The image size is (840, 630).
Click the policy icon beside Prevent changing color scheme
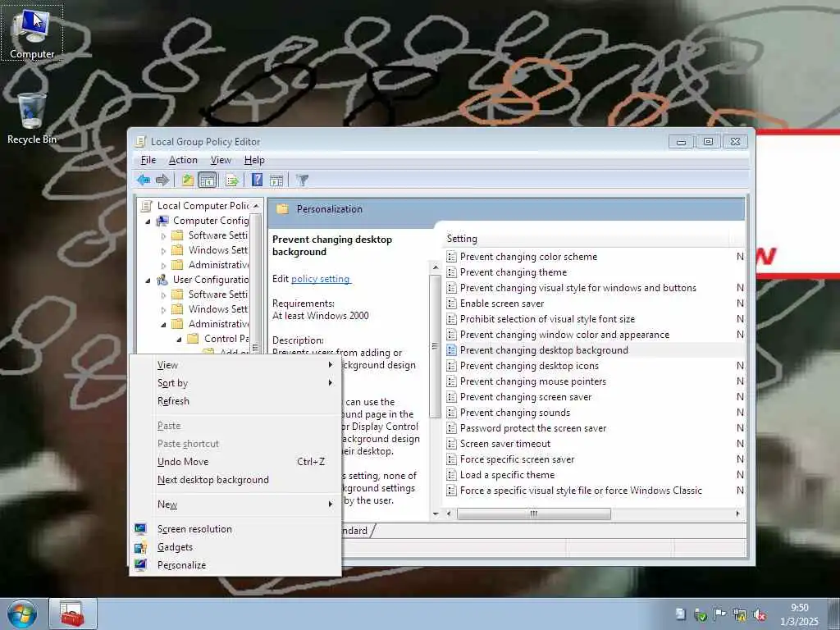(x=452, y=257)
